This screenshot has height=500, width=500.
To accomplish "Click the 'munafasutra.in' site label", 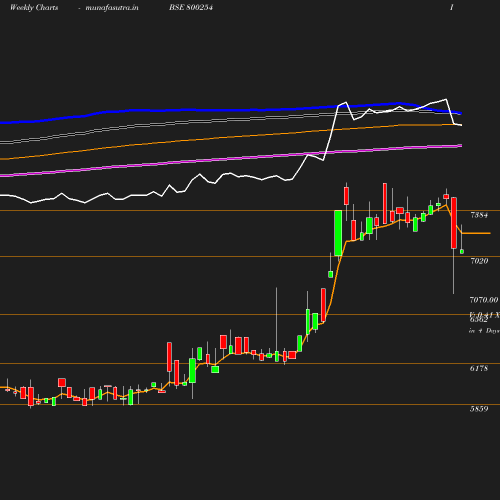I will [112, 8].
